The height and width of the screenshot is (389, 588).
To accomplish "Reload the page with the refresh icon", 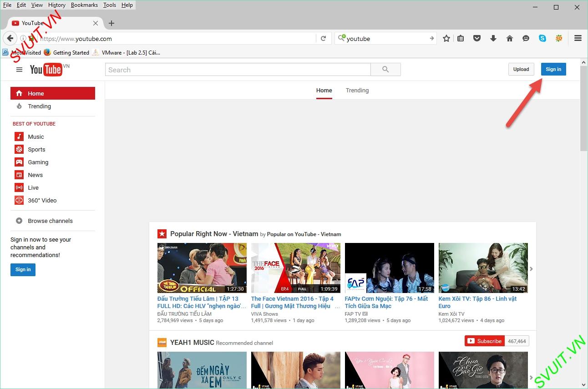I will pos(323,39).
